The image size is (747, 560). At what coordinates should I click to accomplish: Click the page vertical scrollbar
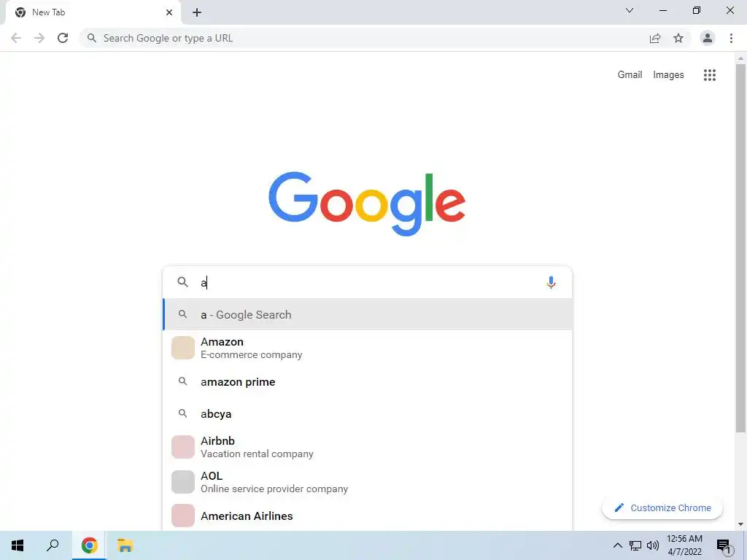[740, 248]
